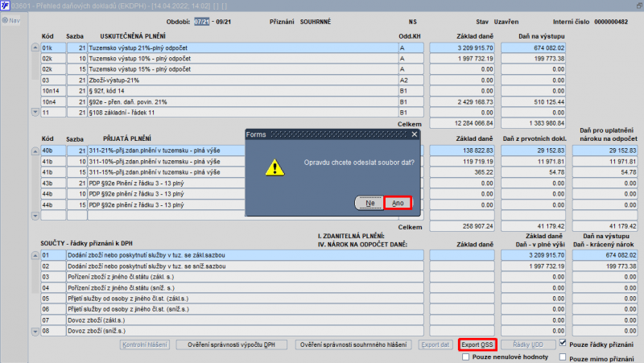
Task: Click the yellow warning triangle icon
Action: (275, 168)
